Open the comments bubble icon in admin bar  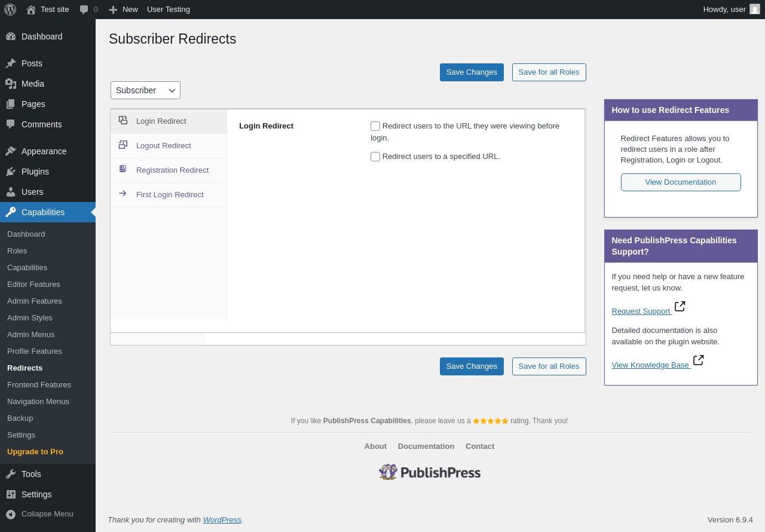coord(84,10)
